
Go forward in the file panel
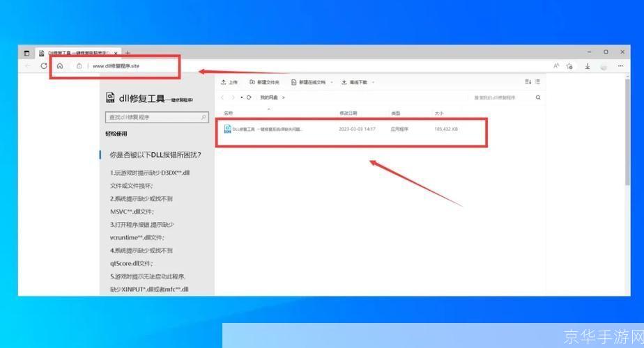click(233, 97)
